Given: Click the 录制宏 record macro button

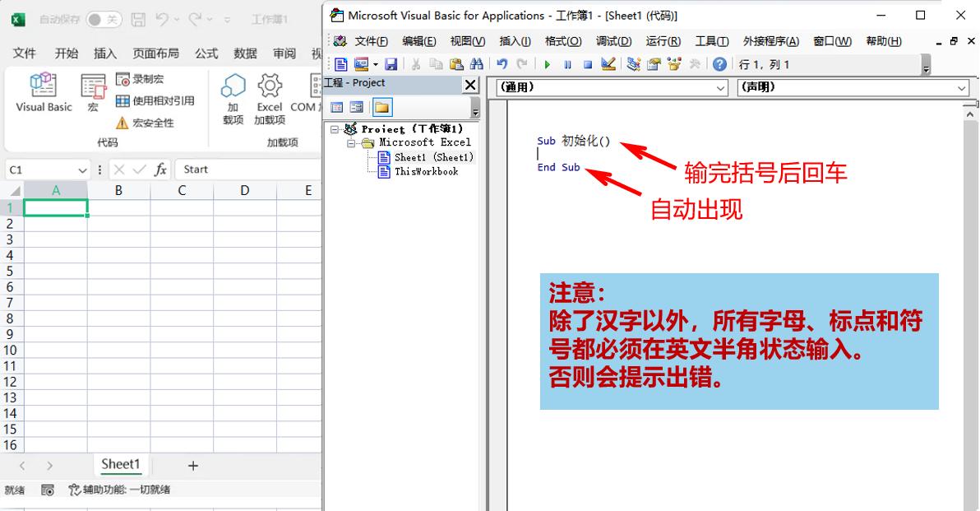Looking at the screenshot, I should pyautogui.click(x=140, y=79).
